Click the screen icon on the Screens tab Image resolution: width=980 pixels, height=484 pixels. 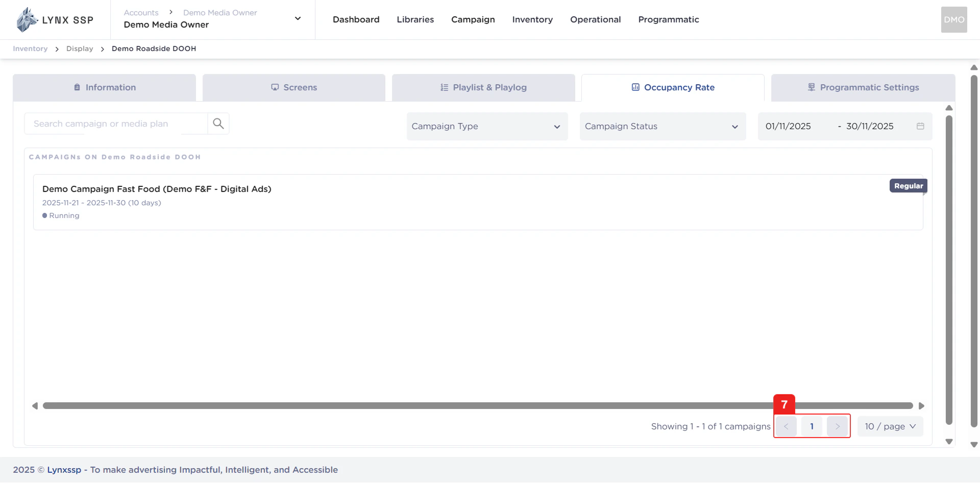pos(275,87)
